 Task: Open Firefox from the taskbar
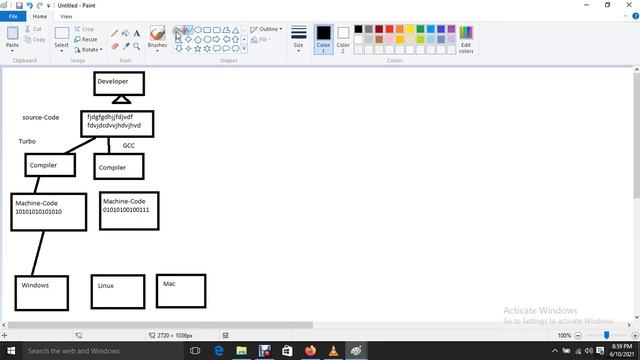(310, 351)
